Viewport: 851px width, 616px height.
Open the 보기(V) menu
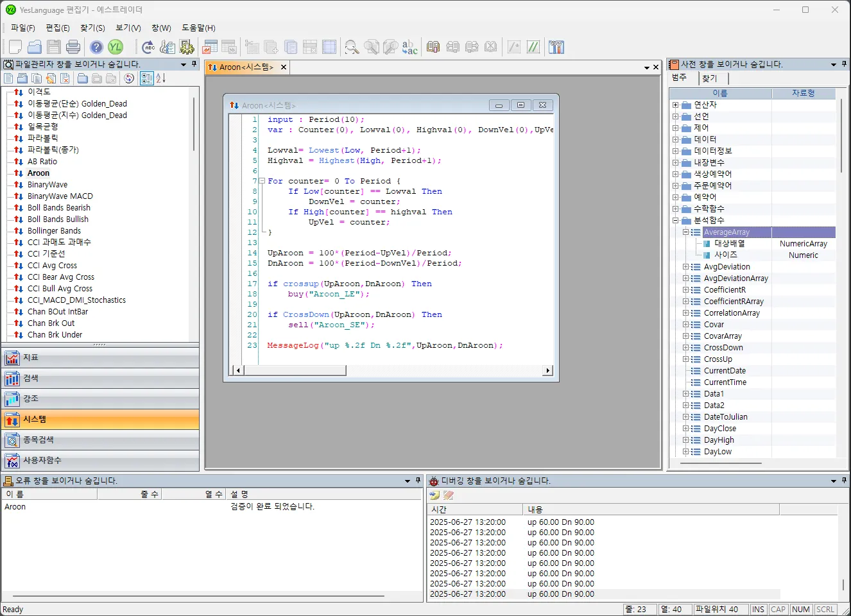point(128,28)
